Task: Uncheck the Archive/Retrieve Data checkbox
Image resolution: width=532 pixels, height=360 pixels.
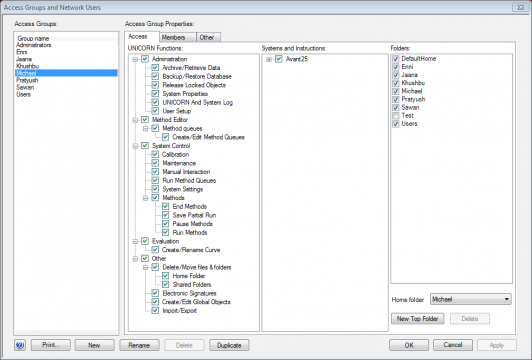Action: pyautogui.click(x=155, y=68)
